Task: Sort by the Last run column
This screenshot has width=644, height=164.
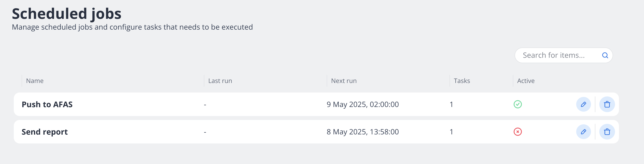Action: [x=220, y=81]
